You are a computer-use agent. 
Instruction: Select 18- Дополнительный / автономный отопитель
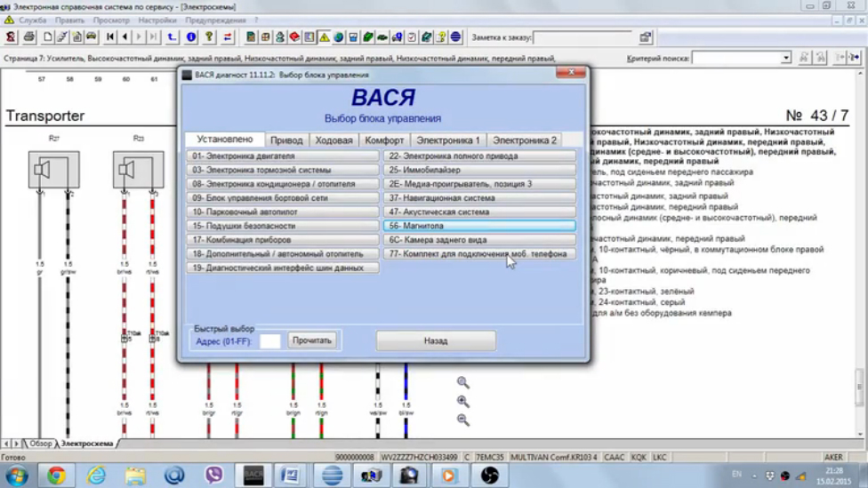283,254
